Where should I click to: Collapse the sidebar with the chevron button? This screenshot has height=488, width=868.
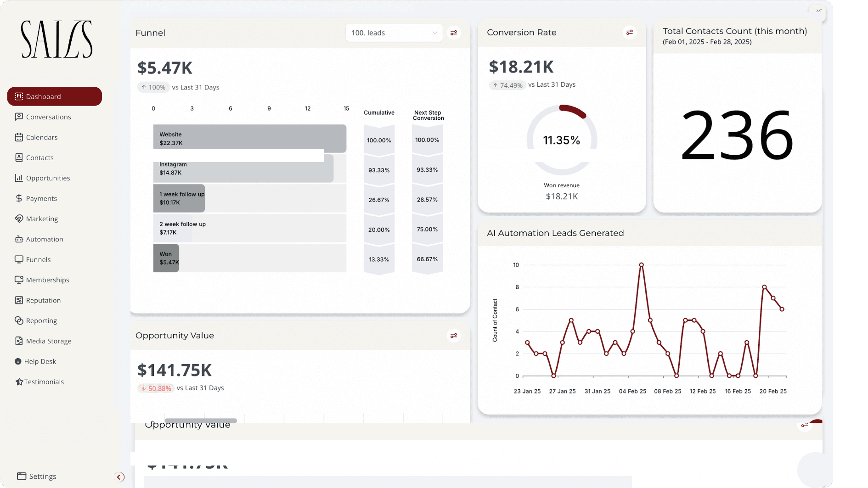coord(119,477)
